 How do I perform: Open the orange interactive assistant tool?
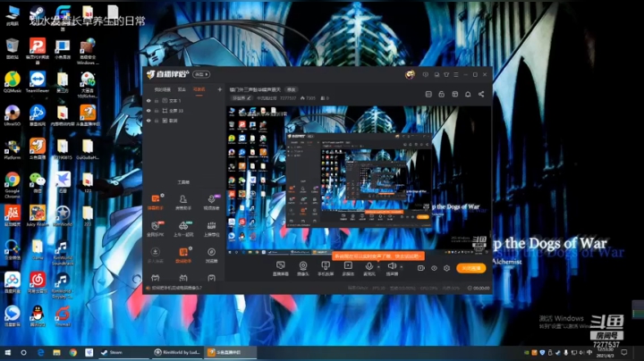pos(183,255)
